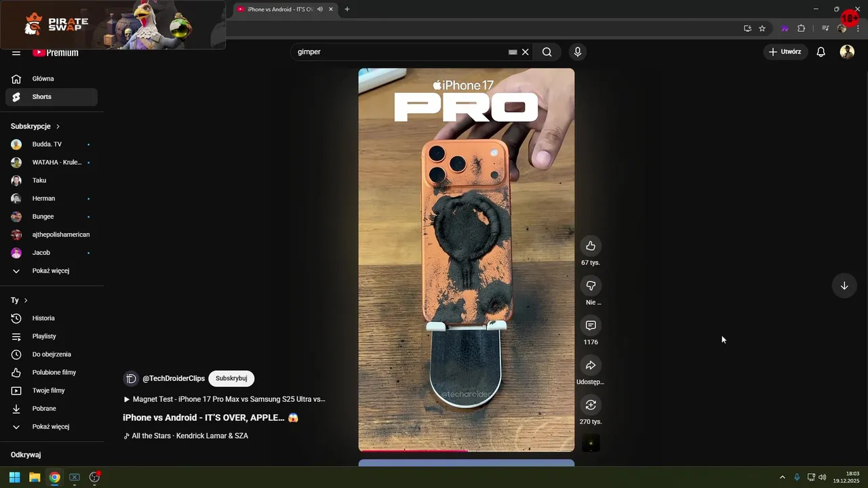Open the comments showing 1176
868x488 pixels.
click(x=591, y=325)
